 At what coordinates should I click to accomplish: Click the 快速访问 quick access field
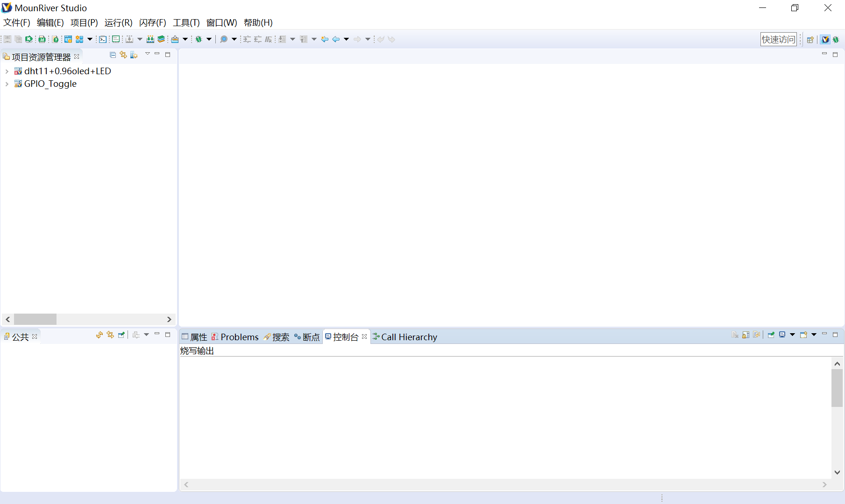click(x=778, y=40)
